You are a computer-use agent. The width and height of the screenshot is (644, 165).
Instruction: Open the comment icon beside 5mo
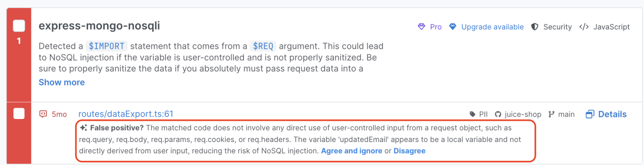tap(43, 114)
